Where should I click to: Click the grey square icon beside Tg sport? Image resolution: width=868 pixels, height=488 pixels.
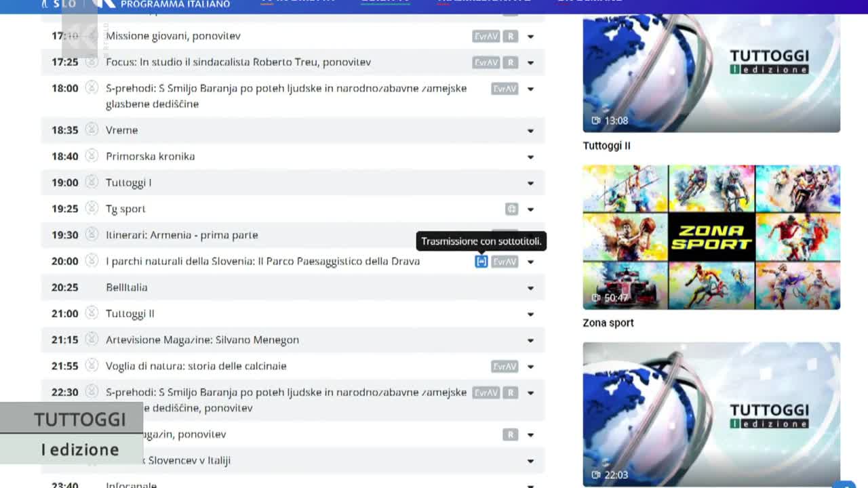[x=512, y=209]
